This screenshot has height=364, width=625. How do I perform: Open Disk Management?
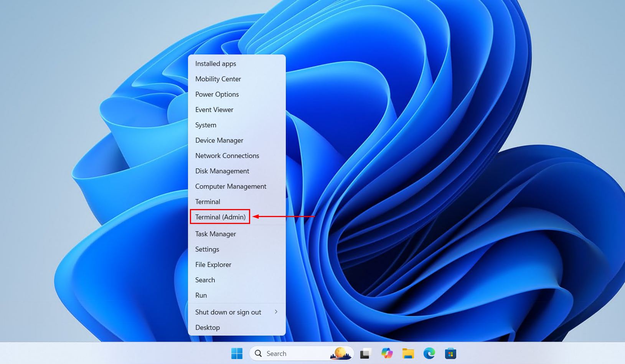pos(237,171)
